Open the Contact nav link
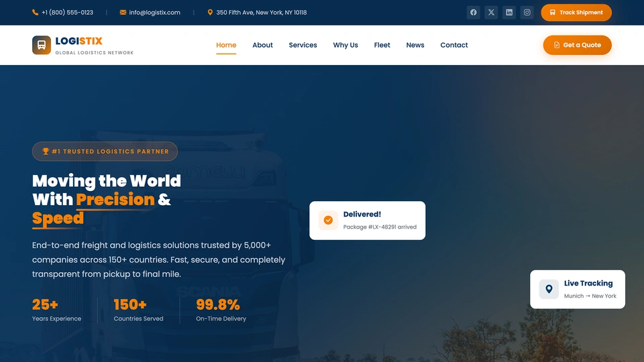The image size is (644, 362). [x=454, y=45]
